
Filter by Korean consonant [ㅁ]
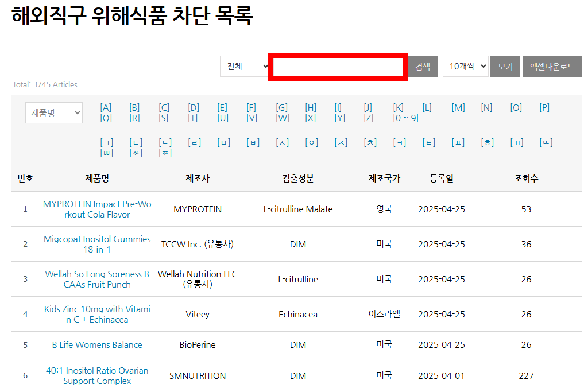tap(223, 142)
